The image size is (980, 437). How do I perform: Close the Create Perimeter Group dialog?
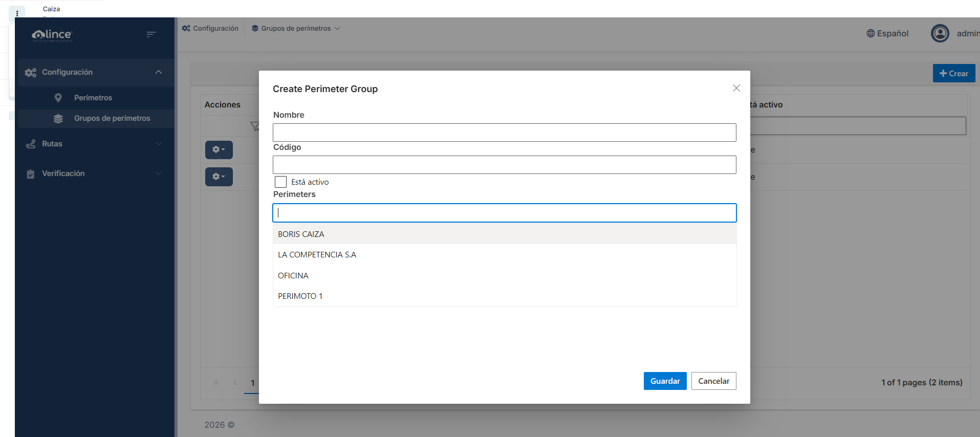(736, 88)
